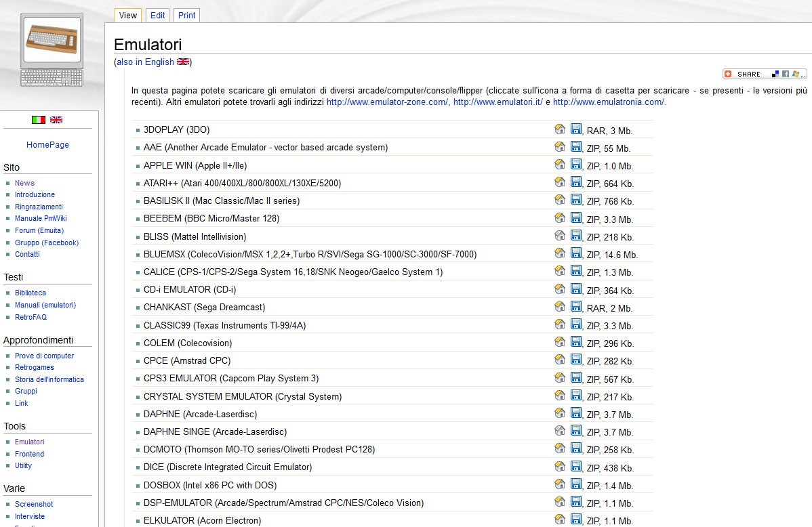This screenshot has width=812, height=527.
Task: Download CRYSTAL SYSTEM EMULATOR floppy icon
Action: coord(576,394)
